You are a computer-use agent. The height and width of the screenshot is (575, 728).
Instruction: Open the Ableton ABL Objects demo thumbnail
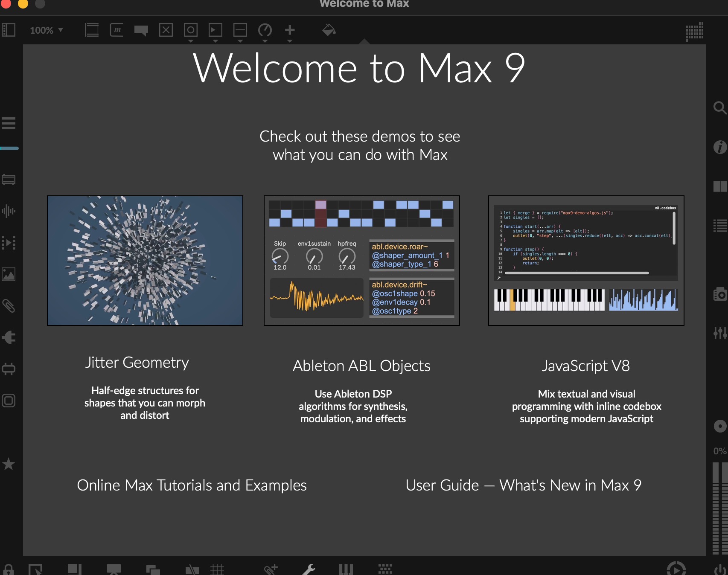tap(362, 261)
